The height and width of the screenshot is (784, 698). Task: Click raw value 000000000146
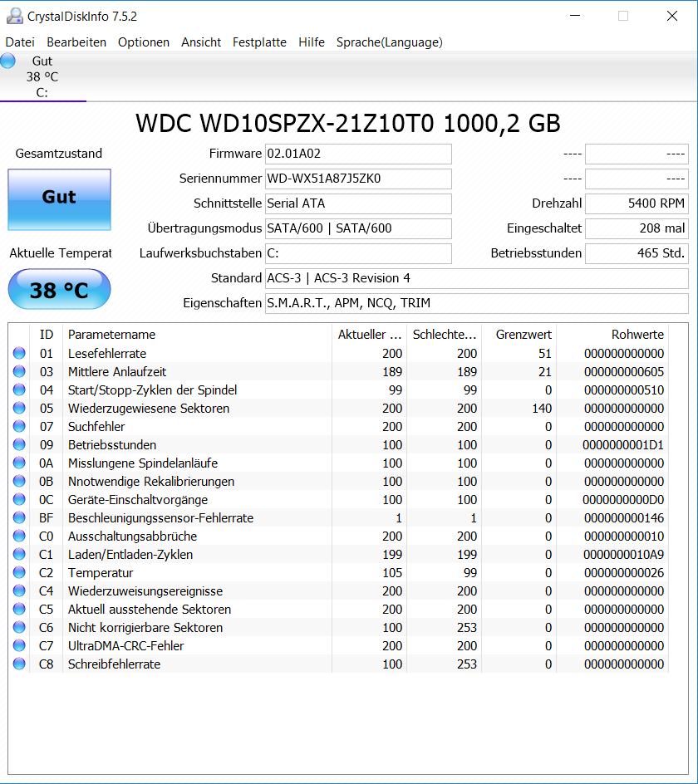[624, 518]
